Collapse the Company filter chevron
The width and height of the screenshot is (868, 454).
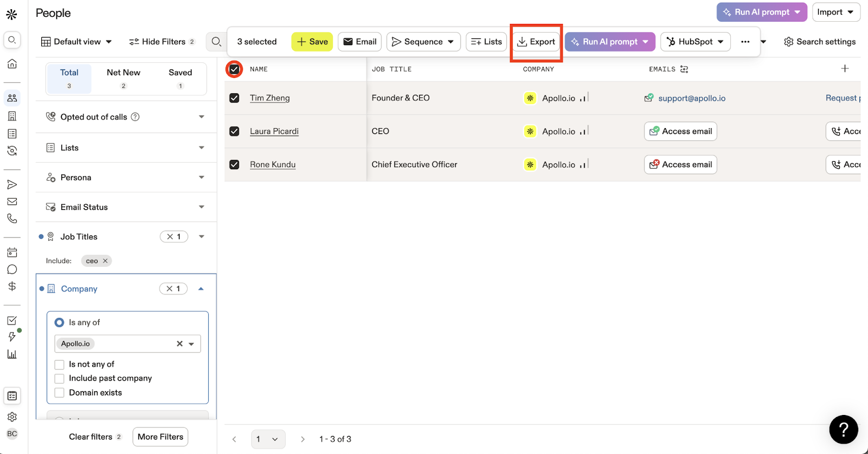201,289
